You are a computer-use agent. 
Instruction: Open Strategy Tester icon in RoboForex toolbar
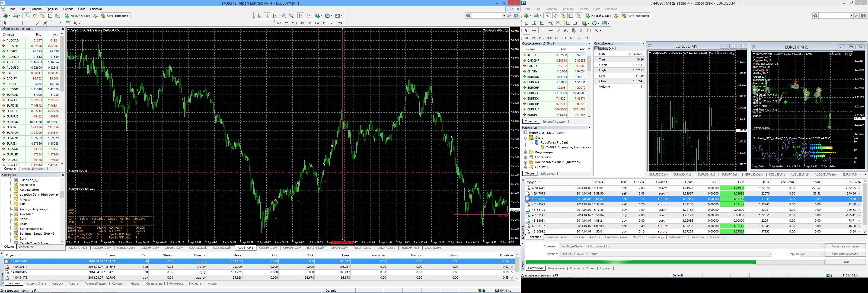[x=579, y=16]
